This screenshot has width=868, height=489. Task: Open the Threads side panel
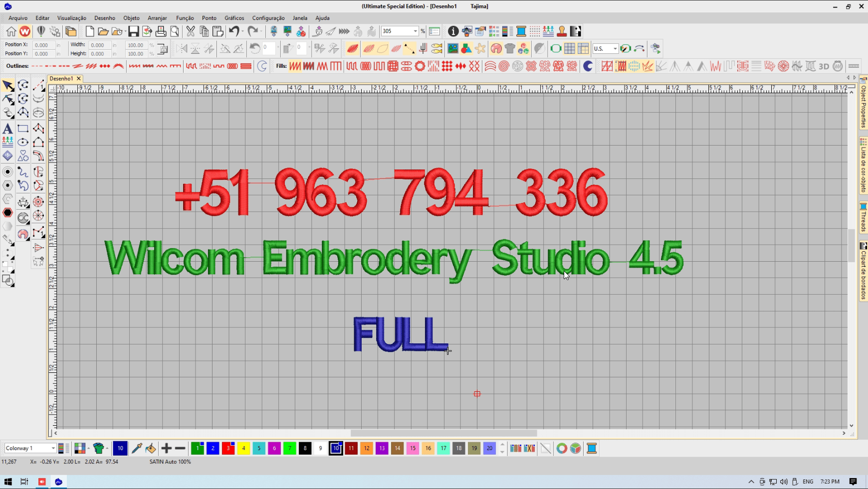[x=863, y=217]
